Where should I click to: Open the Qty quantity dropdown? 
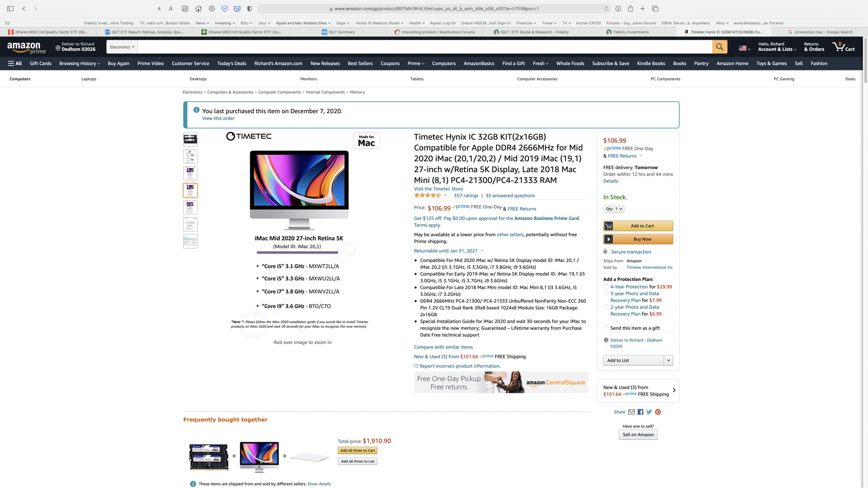click(x=614, y=209)
